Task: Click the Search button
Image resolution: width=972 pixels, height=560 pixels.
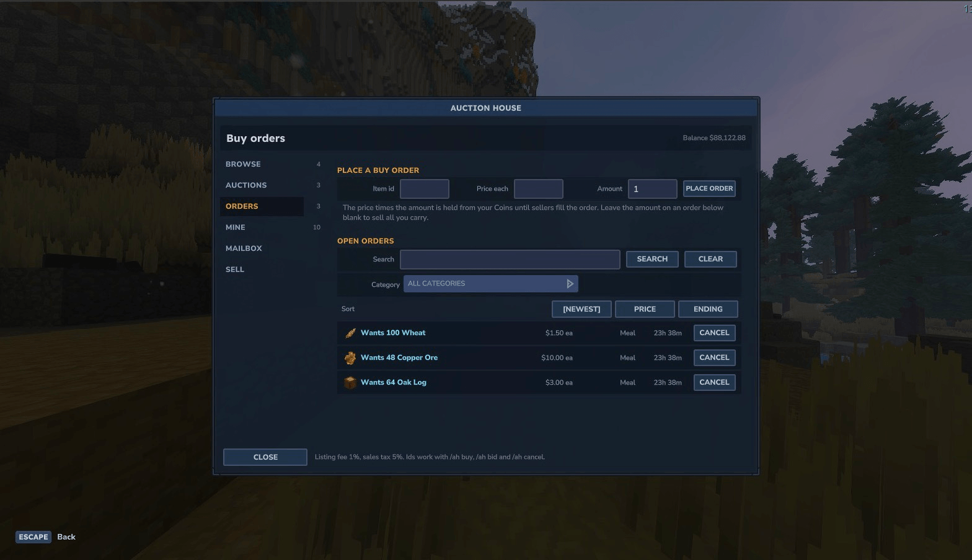Action: (x=652, y=259)
